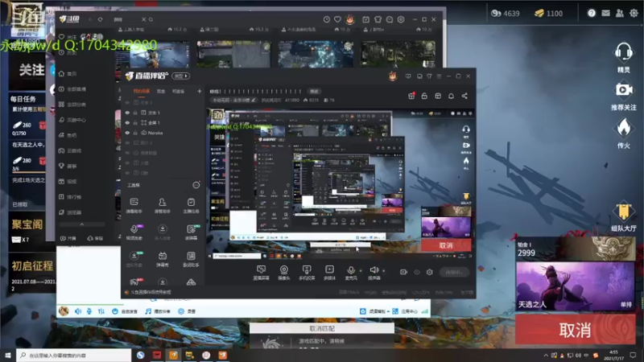This screenshot has height=362, width=644.
Task: Open the video co-stream mic tool icon
Action: click(x=134, y=229)
